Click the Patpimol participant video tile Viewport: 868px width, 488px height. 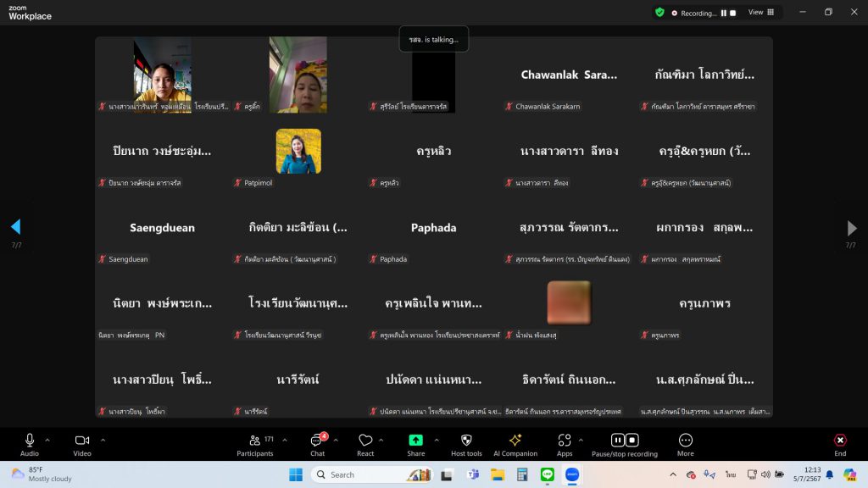298,152
